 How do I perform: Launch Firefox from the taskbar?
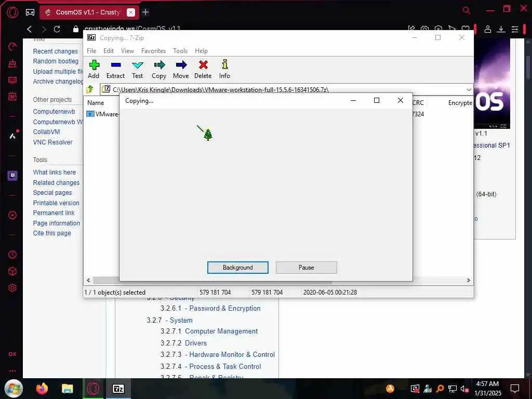pos(42,389)
